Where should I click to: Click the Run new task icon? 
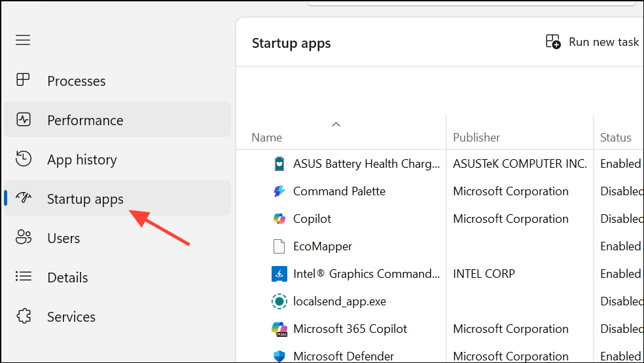[x=553, y=41]
